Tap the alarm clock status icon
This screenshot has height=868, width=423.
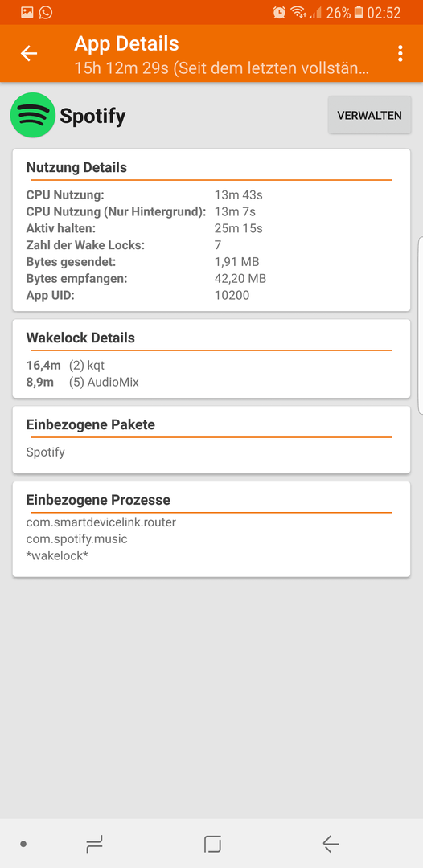(x=280, y=12)
